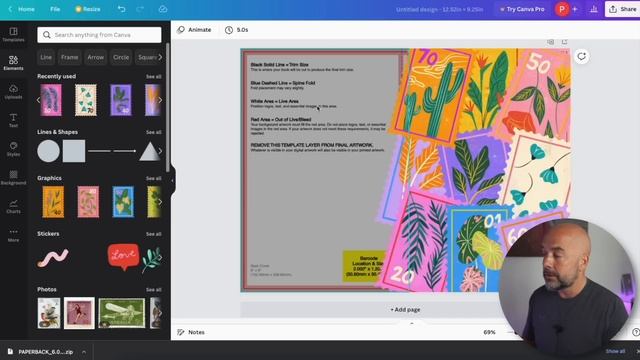The height and width of the screenshot is (360, 640).
Task: Open the Animate option
Action: pos(194,30)
